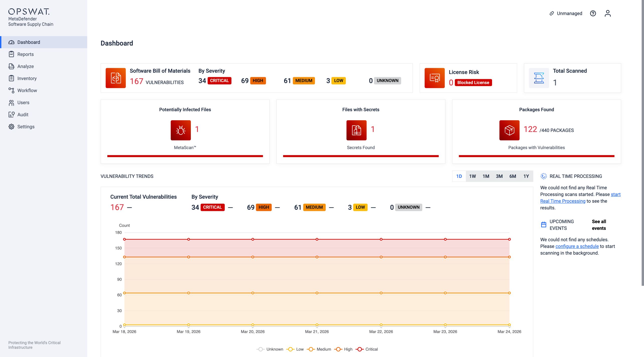Screen dimensions: 644x357
Task: Open the help question mark icon
Action: point(593,13)
